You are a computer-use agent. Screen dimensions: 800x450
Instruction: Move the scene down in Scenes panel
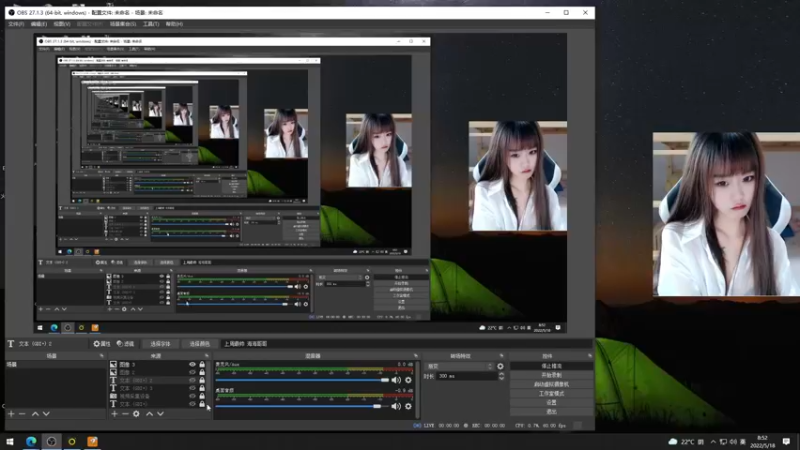point(46,414)
